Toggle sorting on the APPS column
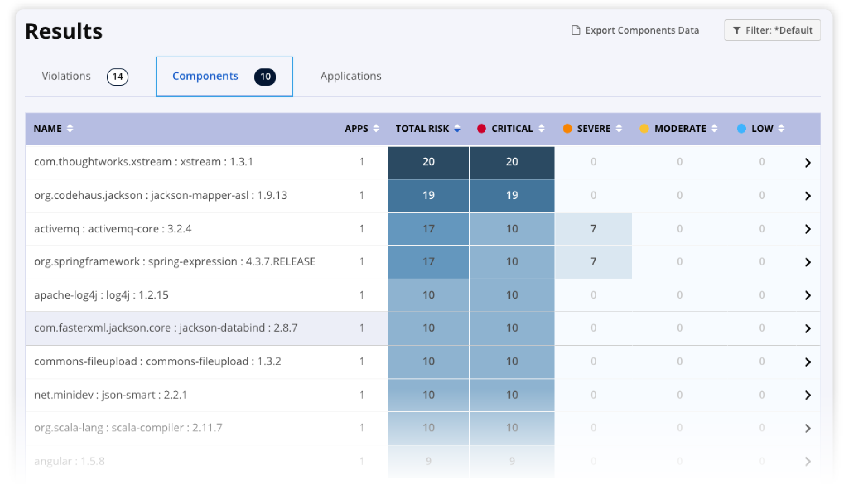 (377, 128)
